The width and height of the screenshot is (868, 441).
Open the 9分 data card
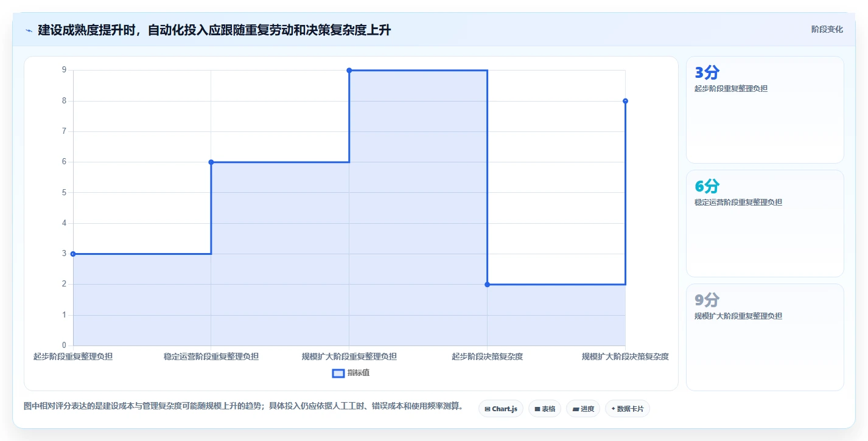(765, 337)
